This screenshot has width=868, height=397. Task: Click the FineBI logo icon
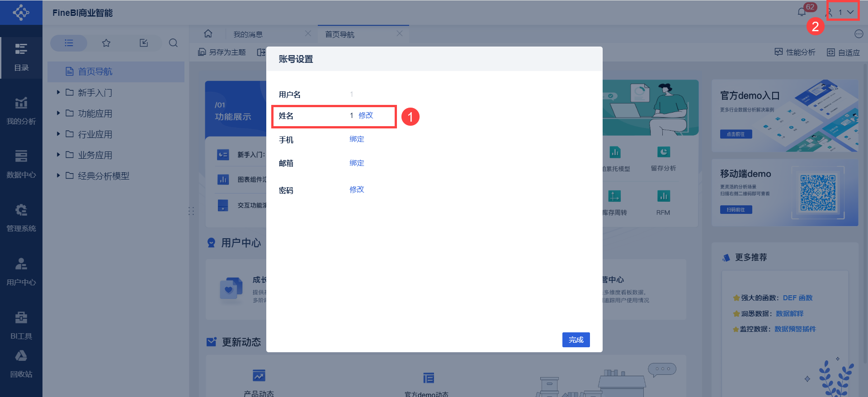click(x=21, y=12)
